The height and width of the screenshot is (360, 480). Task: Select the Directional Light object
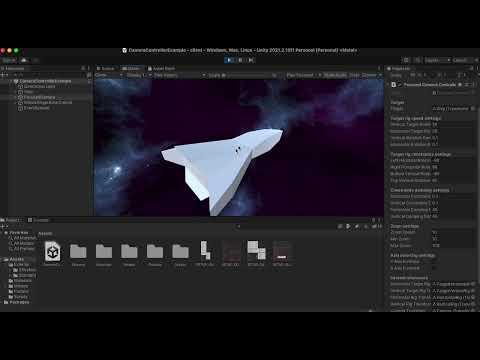pos(39,86)
